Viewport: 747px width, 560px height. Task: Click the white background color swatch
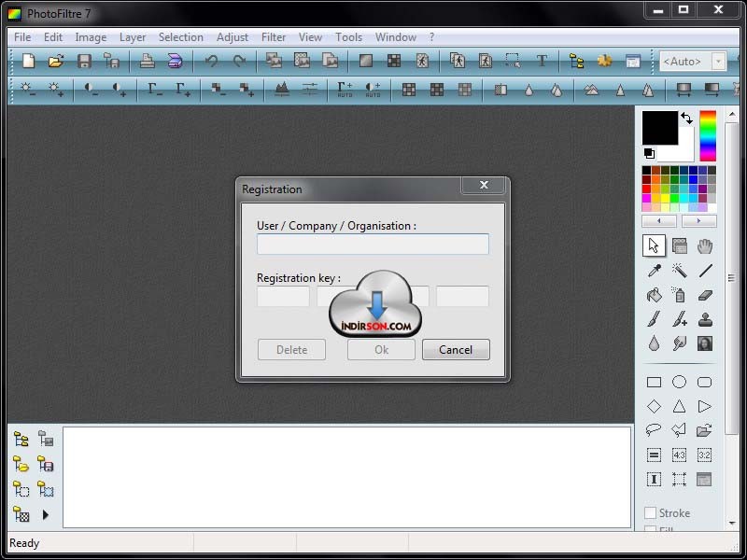click(682, 150)
